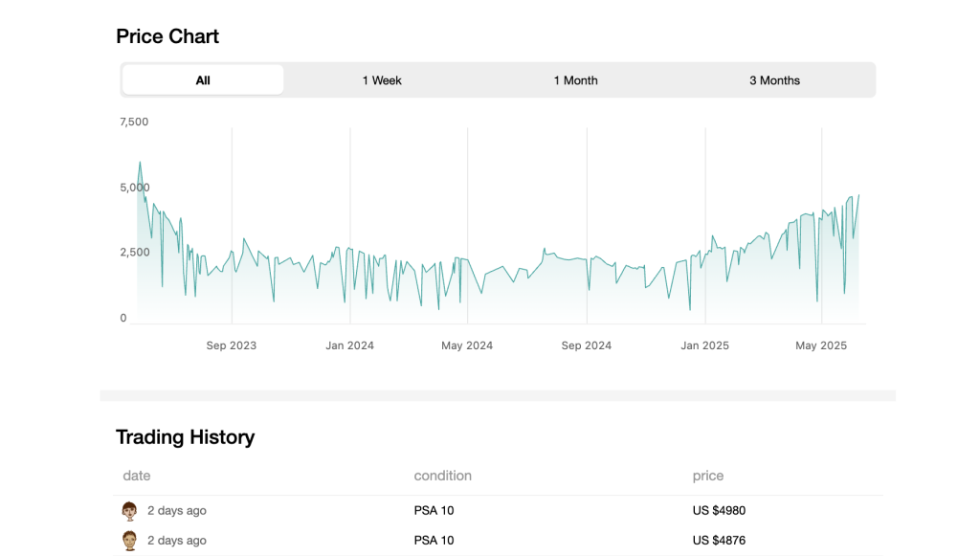Select the US $4876 price entry
The image size is (980, 556).
pyautogui.click(x=719, y=541)
